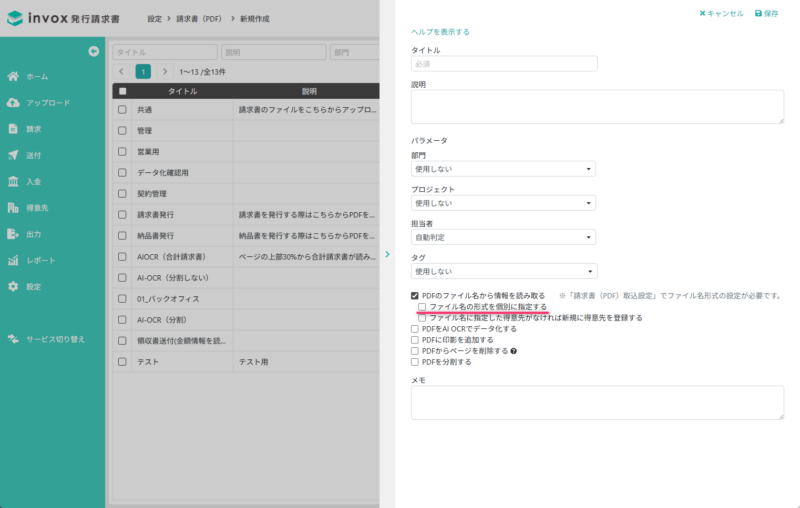Collapse the side panel with chevron handle
800x508 pixels.
click(x=387, y=254)
